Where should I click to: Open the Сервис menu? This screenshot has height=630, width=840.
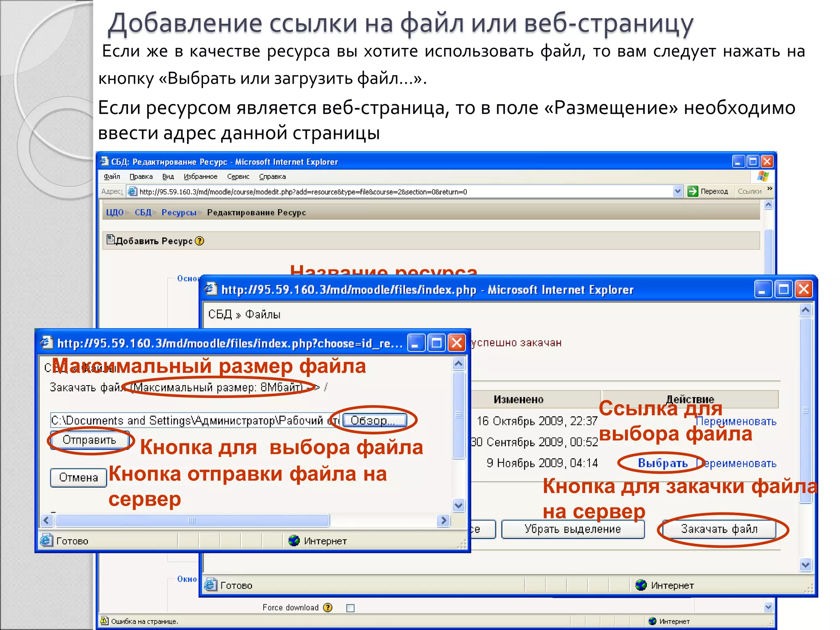[238, 176]
